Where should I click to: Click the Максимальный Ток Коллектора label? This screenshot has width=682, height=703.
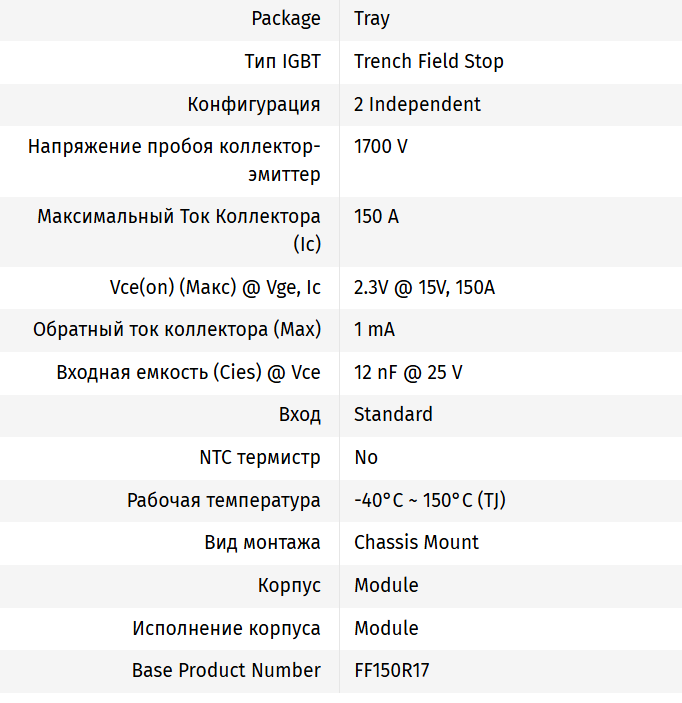coord(179,230)
